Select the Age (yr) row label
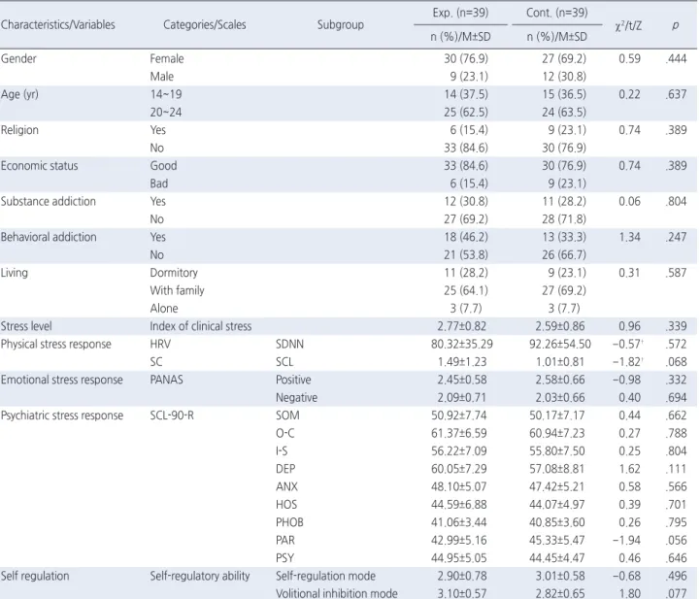The width and height of the screenshot is (700, 599). 19,94
